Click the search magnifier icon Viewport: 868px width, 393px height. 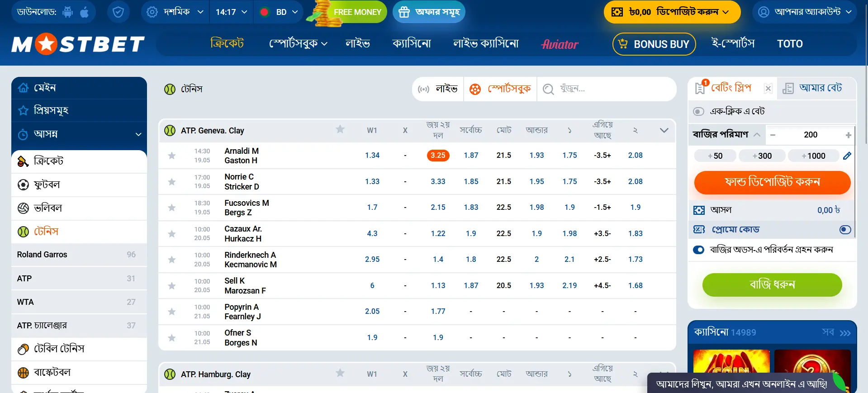(548, 89)
